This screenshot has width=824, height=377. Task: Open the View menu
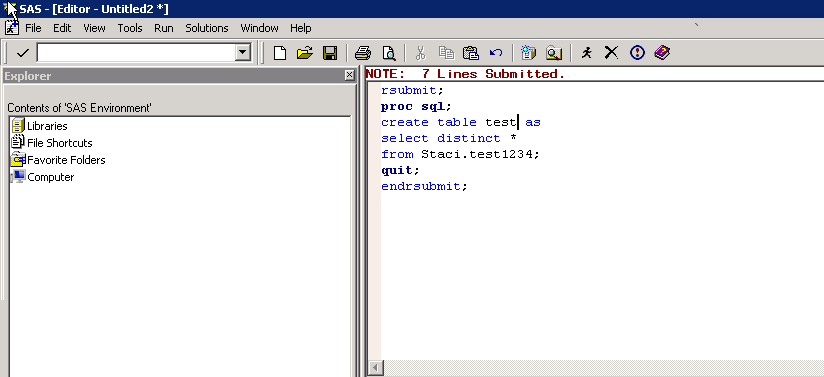point(95,28)
